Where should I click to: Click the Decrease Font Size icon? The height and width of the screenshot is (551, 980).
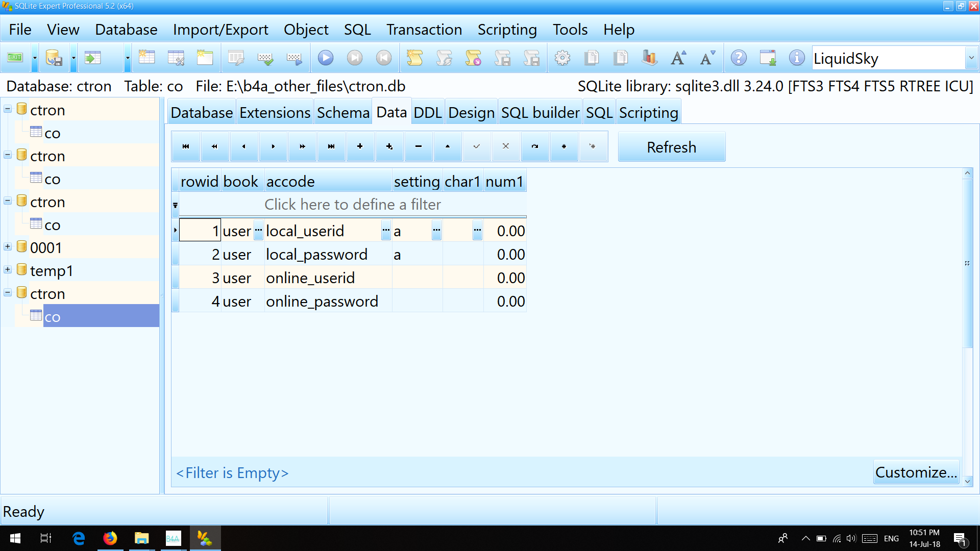(x=707, y=58)
